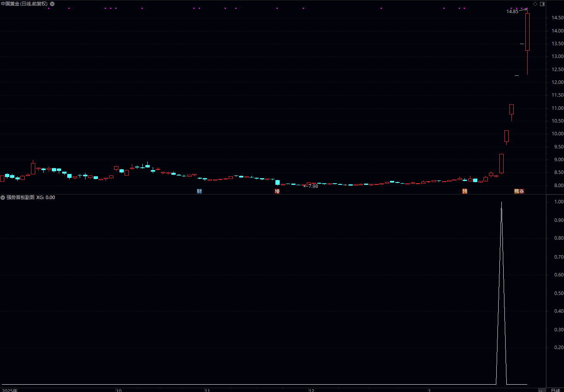The image size is (564, 392).
Task: Click the 12.00 price axis label
Action: (x=557, y=82)
